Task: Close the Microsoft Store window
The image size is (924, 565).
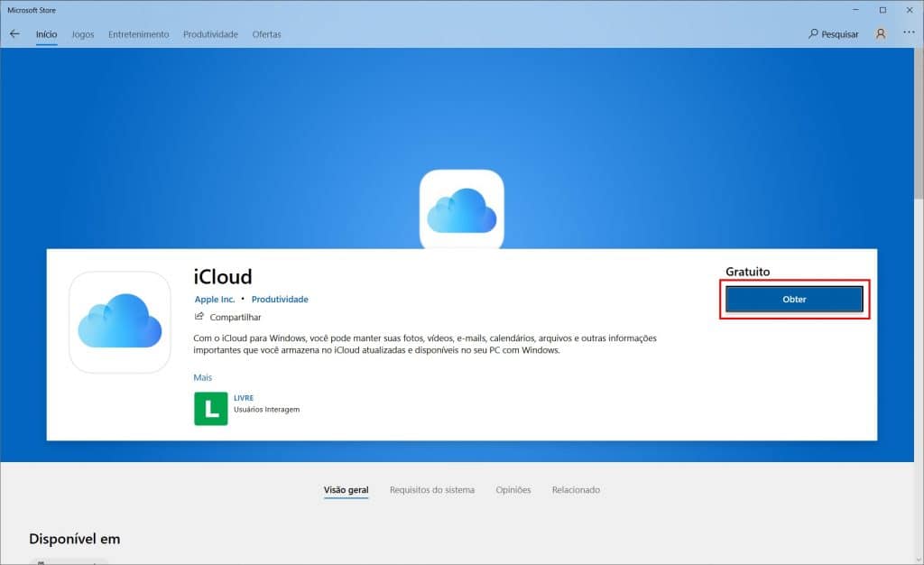Action: (x=910, y=10)
